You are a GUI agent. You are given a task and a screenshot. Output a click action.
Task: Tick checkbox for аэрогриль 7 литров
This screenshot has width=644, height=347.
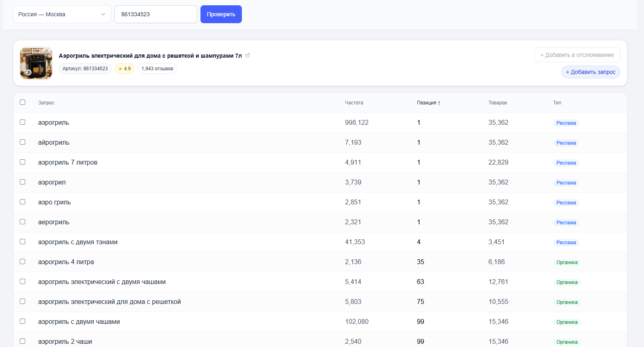click(x=23, y=162)
